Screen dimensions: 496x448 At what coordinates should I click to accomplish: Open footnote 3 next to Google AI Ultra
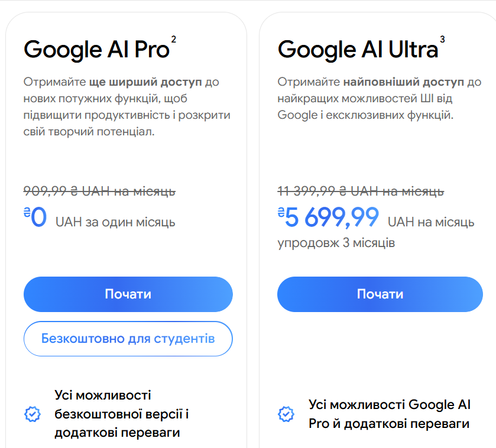tap(442, 39)
